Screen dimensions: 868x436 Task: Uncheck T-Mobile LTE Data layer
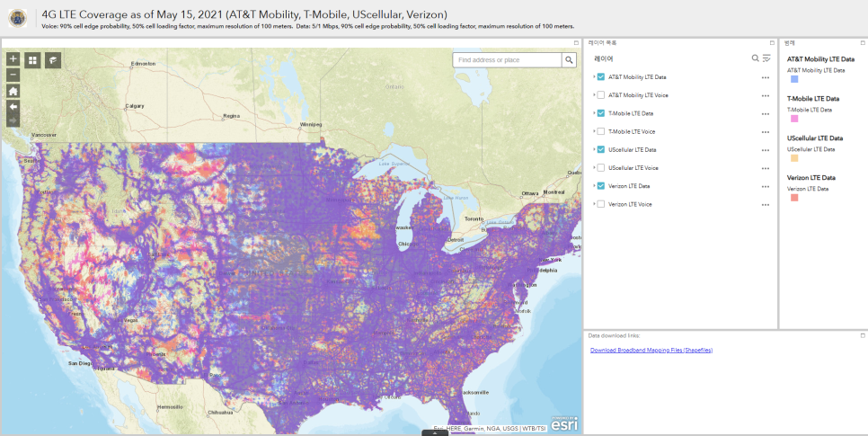pyautogui.click(x=600, y=113)
